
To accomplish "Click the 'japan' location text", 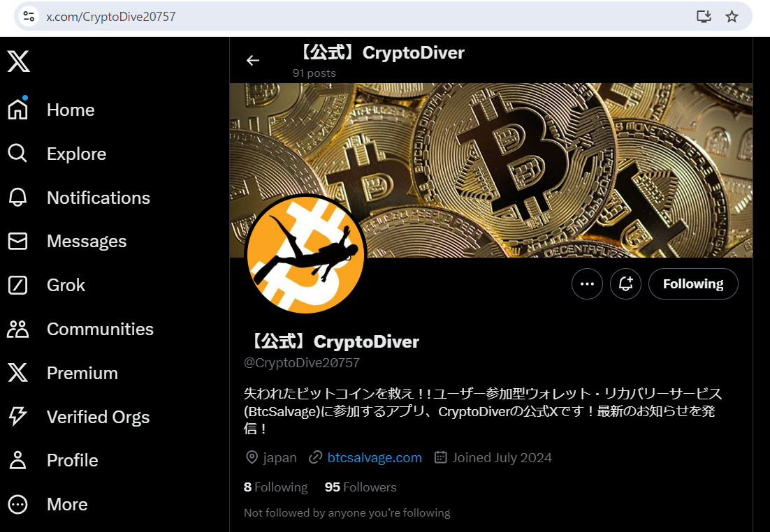I will pos(280,457).
